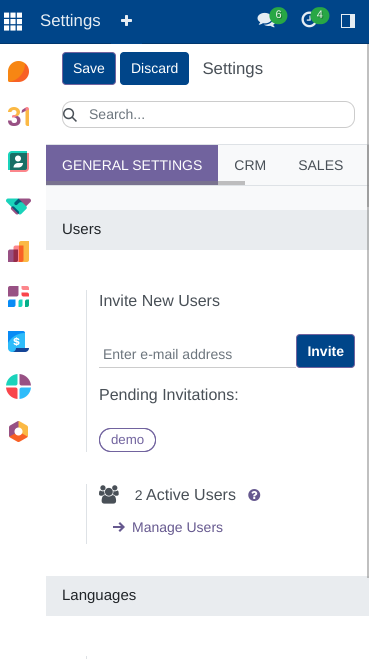Toggle the side panel icon in header

tap(348, 21)
